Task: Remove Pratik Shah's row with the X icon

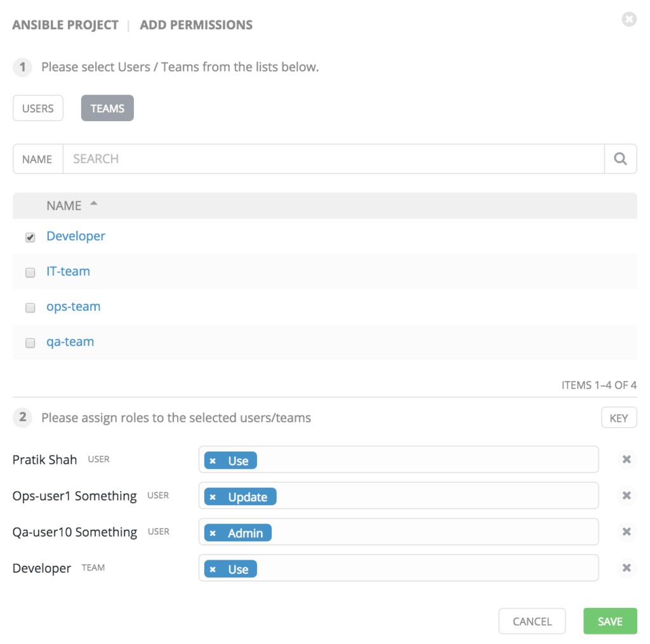Action: (627, 459)
